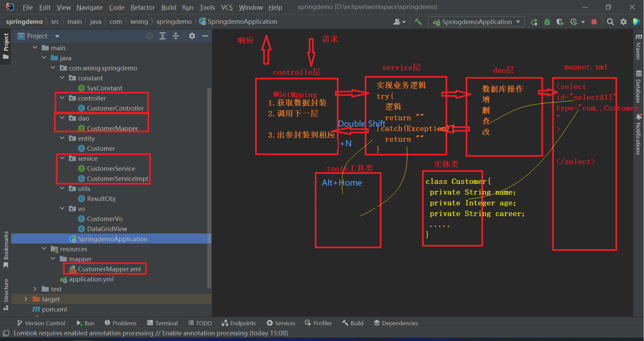Select CustomerMapper.xml in project tree
This screenshot has height=341, width=644.
click(x=109, y=269)
